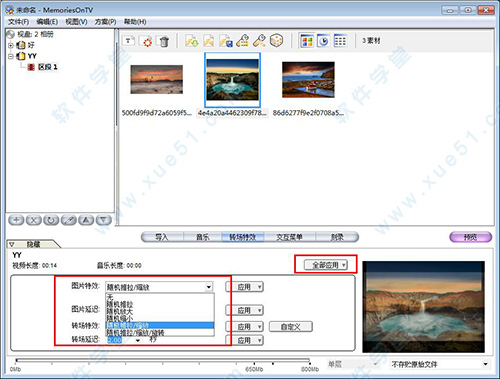Select the waterfall image thumbnail
The image size is (500, 379).
click(232, 80)
